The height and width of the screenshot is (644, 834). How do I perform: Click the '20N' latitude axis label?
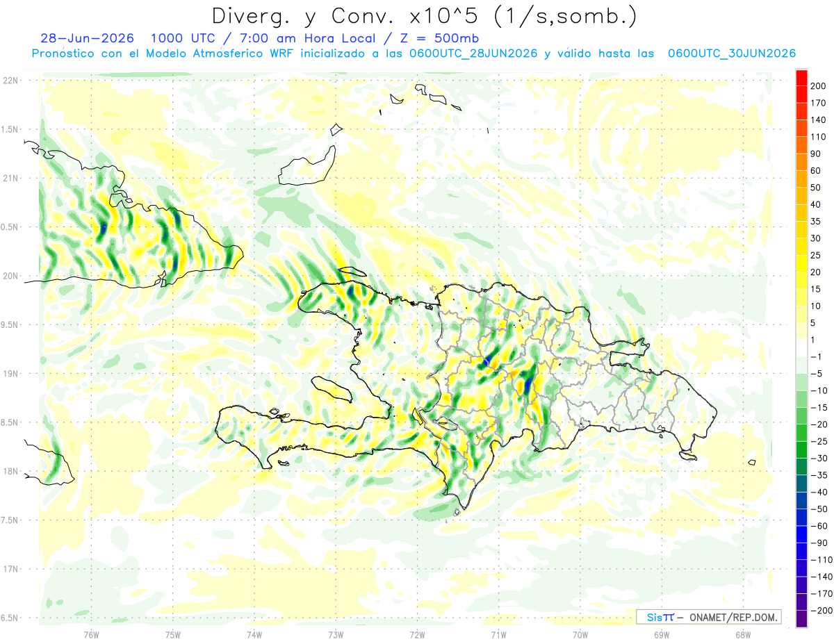coord(10,276)
